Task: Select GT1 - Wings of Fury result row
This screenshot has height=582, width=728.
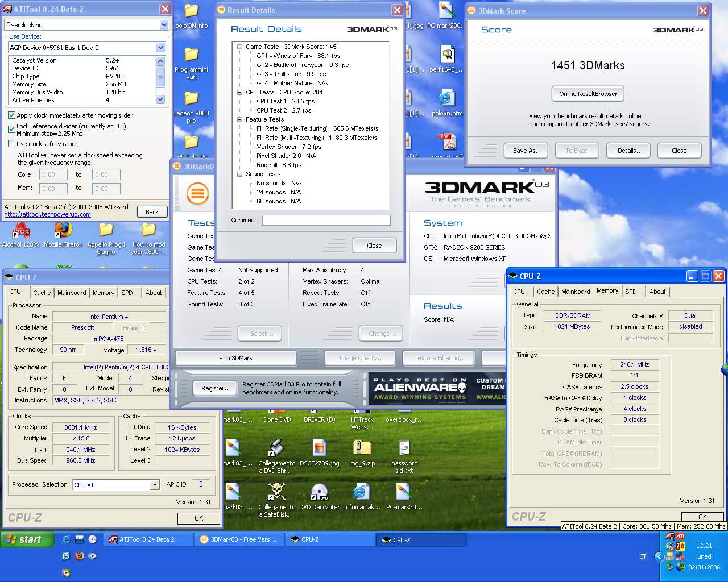Action: pos(298,56)
